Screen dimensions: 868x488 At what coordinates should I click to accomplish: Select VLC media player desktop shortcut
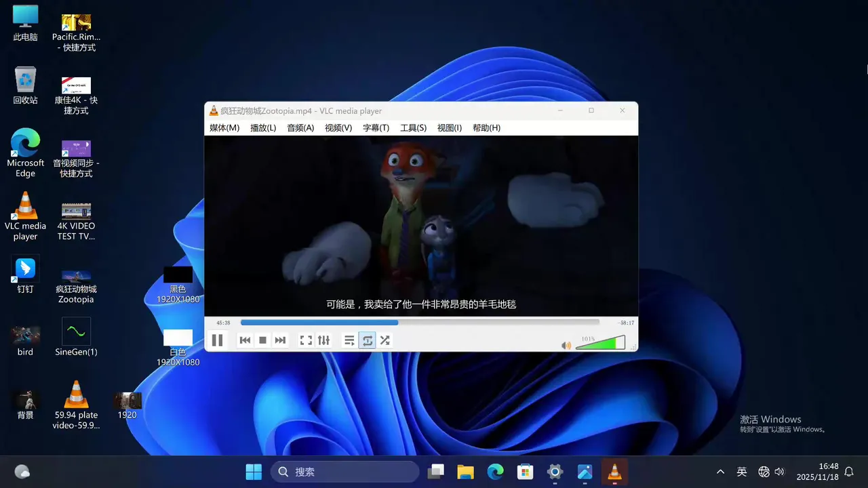25,216
